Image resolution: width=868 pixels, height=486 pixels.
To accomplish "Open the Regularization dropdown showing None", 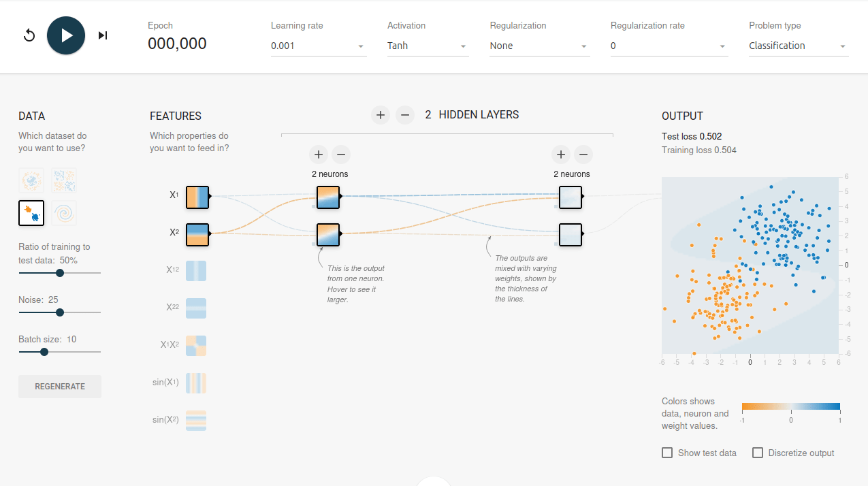I will [540, 46].
